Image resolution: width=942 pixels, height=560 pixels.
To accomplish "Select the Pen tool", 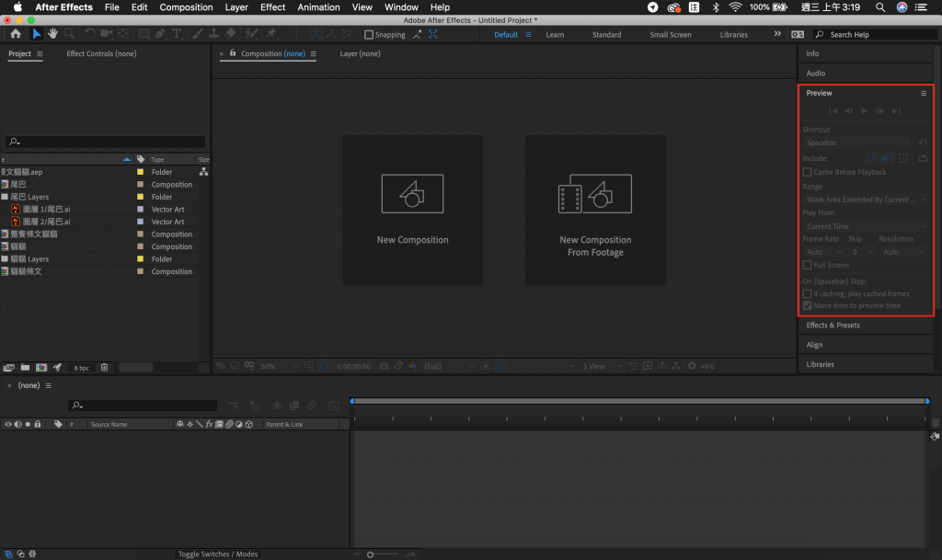I will pyautogui.click(x=160, y=34).
